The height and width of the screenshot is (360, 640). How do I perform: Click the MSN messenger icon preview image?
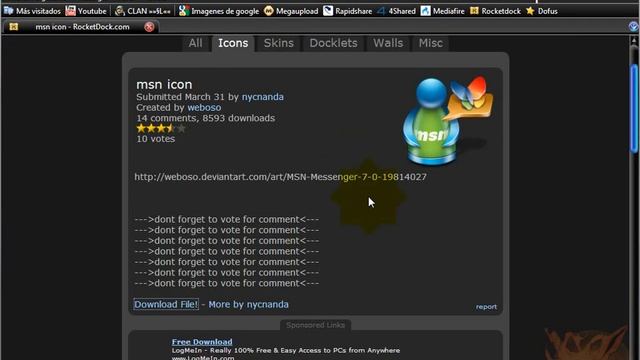tap(447, 120)
